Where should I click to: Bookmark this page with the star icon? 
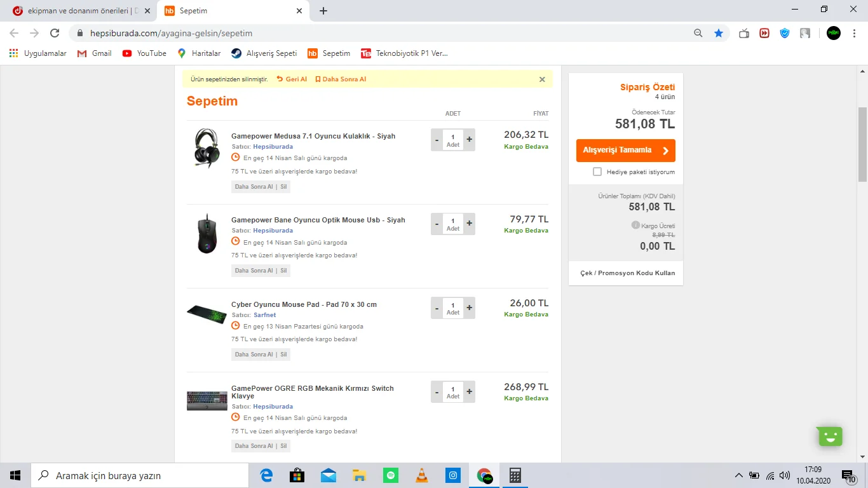[719, 33]
